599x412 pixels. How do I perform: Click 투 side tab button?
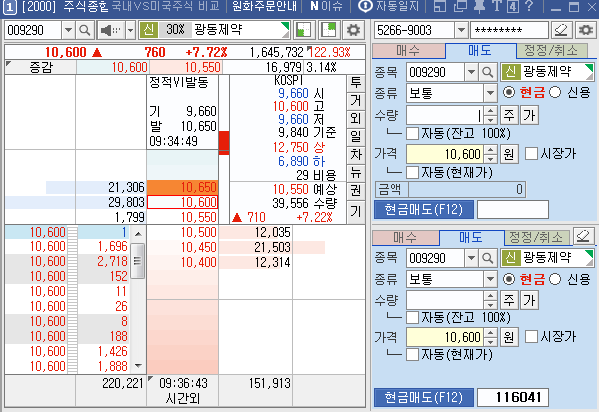coord(356,83)
